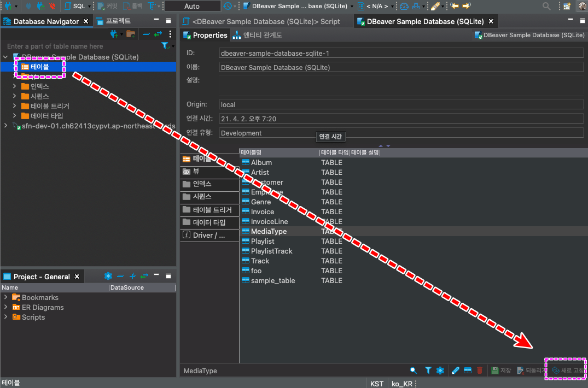Expand the 시퀀스 folder in navigator

pos(14,96)
